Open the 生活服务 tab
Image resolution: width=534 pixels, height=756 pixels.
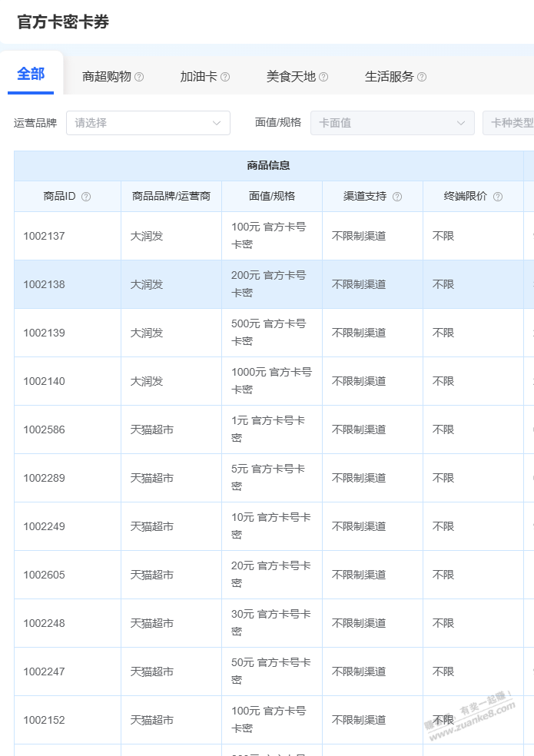coord(390,77)
